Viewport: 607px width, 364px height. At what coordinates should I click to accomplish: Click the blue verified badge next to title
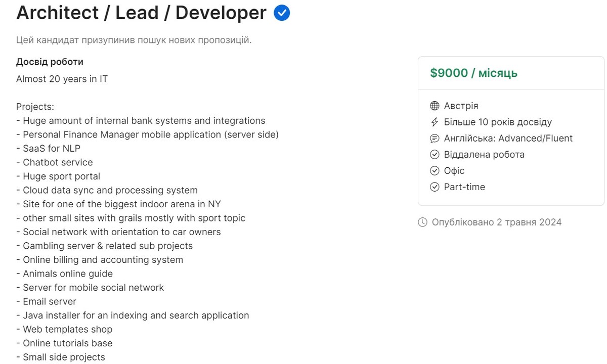[x=282, y=13]
